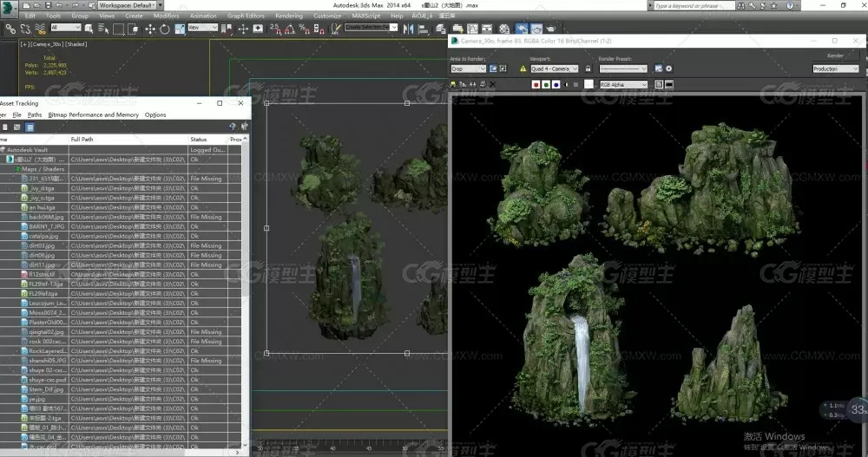Open the Edit menu in main menu bar
This screenshot has width=868, height=457.
30,16
